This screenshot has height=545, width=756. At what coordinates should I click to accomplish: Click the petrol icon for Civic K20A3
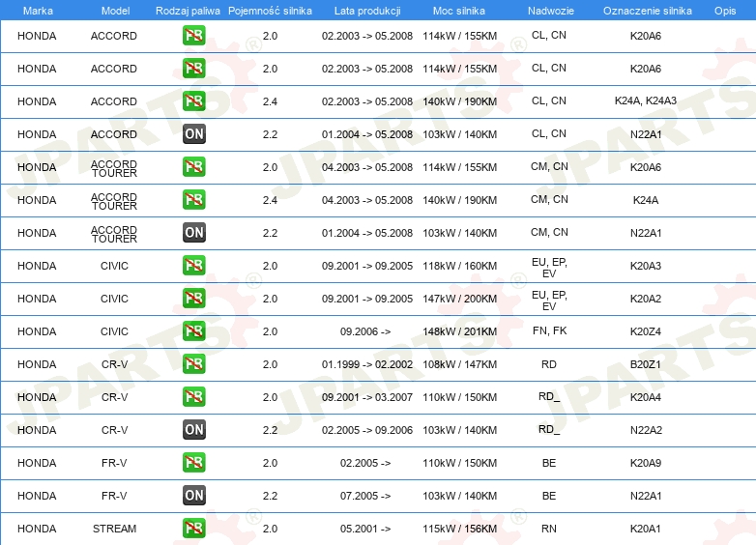[194, 265]
